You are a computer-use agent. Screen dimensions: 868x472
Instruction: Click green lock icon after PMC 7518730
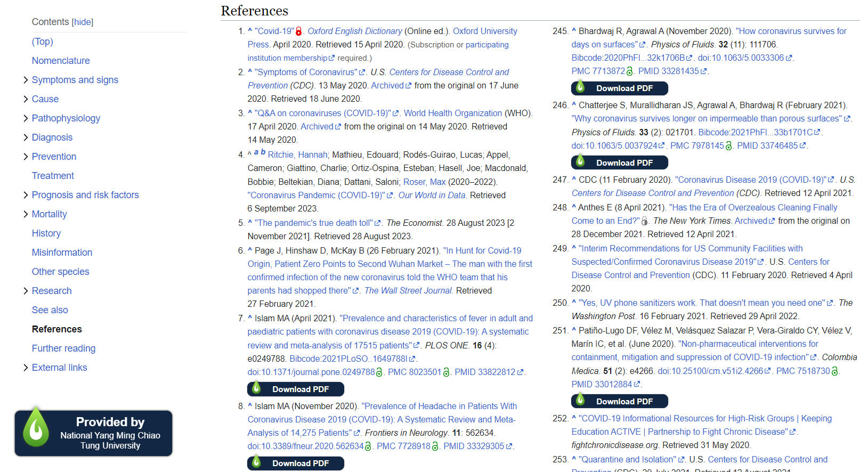[834, 371]
